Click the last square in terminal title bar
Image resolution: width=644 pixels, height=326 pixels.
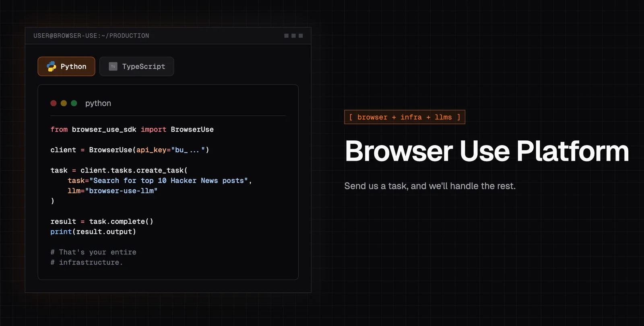pyautogui.click(x=301, y=36)
